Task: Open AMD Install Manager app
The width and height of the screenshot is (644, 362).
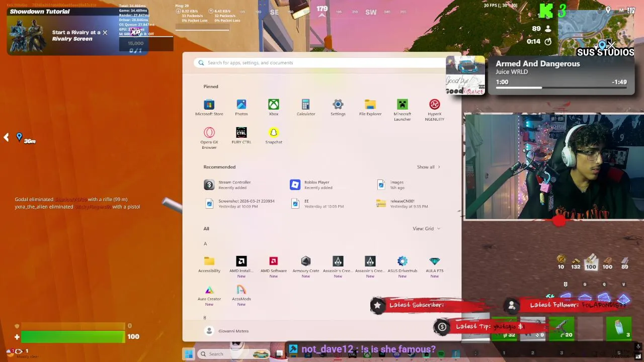Action: (242, 267)
